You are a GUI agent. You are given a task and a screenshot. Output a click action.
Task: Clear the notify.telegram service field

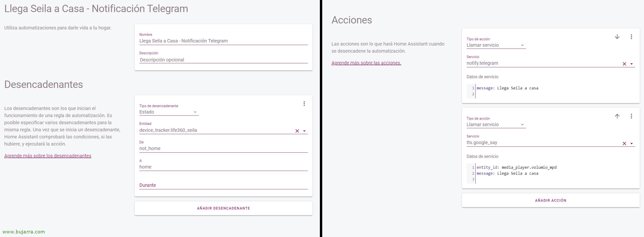(x=624, y=64)
